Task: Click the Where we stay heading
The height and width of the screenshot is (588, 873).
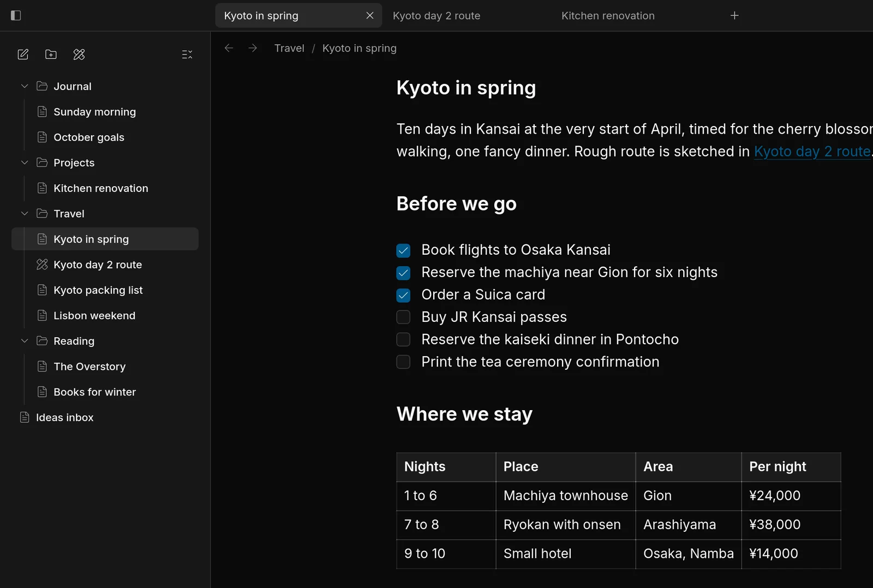Action: [x=464, y=414]
